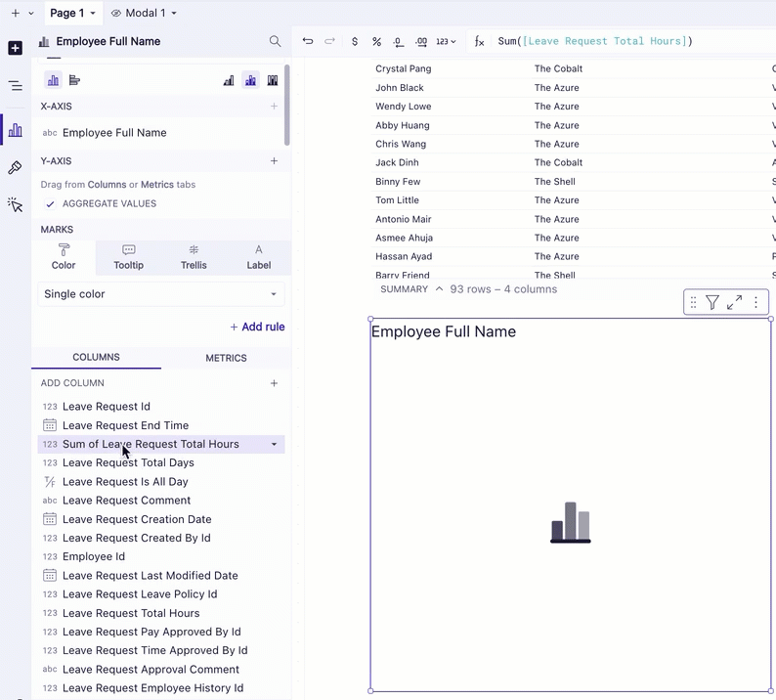Open the Modal 1 tab dropdown arrow
This screenshot has width=776, height=700.
[174, 14]
